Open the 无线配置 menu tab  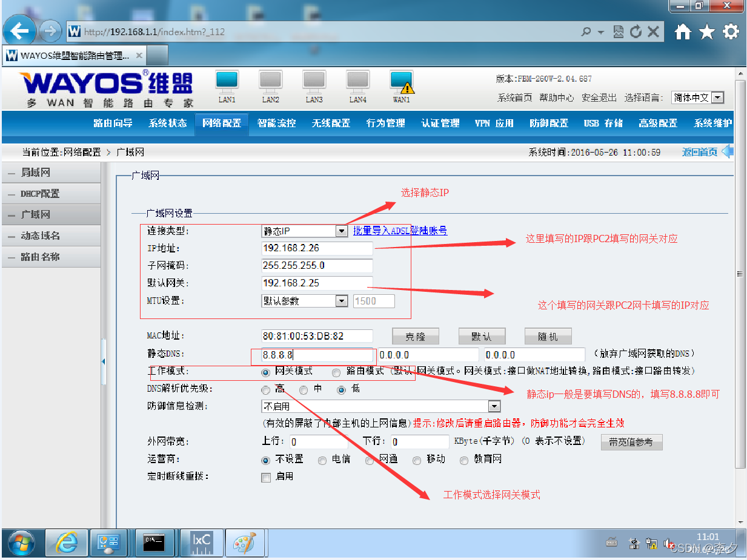(x=331, y=123)
